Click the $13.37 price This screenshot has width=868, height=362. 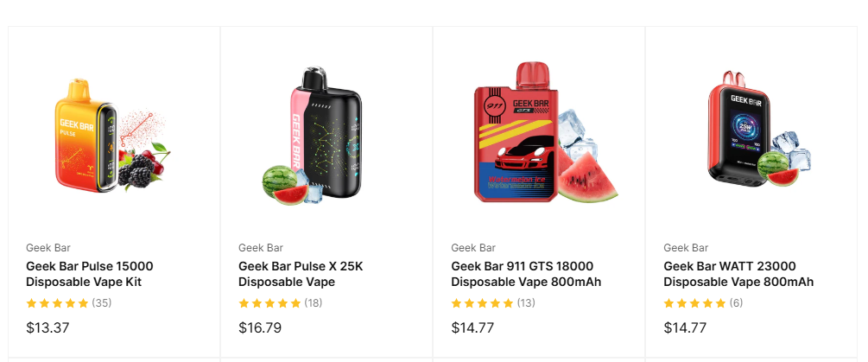[x=48, y=327]
